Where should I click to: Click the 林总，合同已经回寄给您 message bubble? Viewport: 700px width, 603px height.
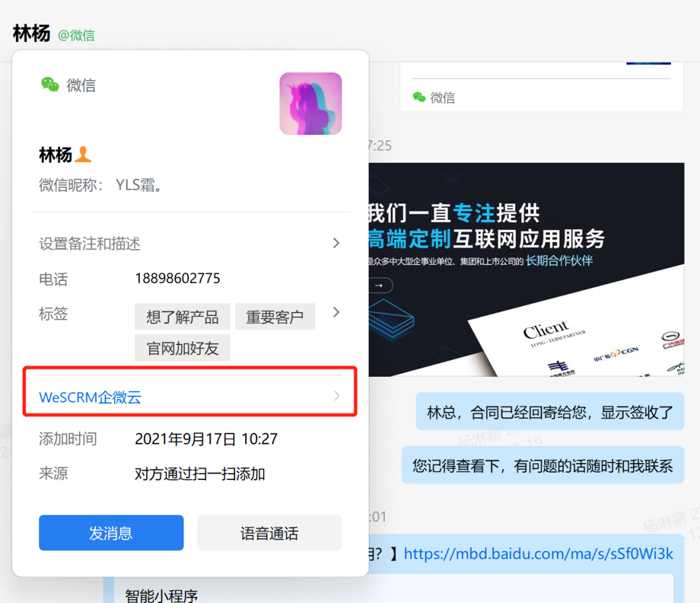point(549,412)
